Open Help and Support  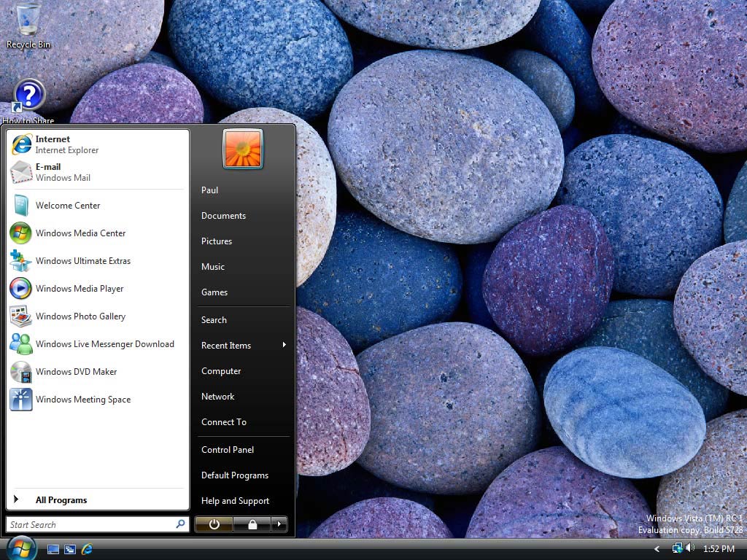(243, 500)
